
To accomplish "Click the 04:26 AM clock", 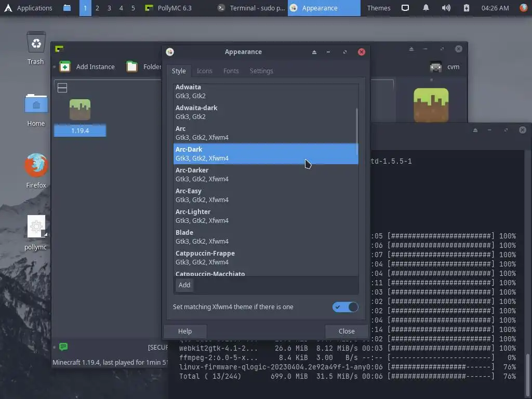I will click(x=495, y=8).
